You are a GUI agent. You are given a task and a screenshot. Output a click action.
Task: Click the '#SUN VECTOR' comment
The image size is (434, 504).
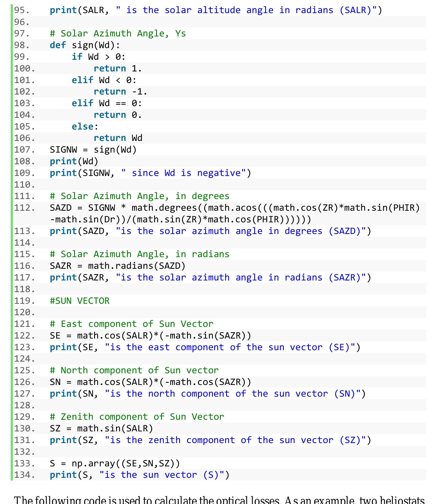coord(80,301)
